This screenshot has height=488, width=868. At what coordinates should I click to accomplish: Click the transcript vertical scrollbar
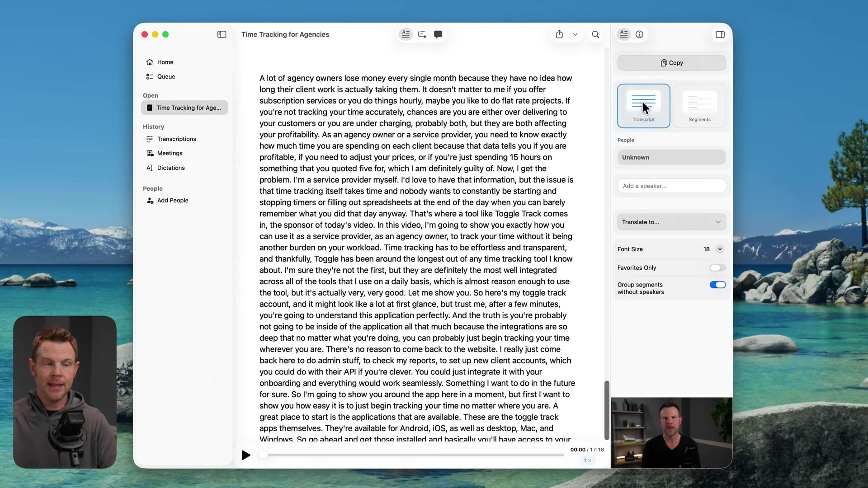pyautogui.click(x=607, y=410)
